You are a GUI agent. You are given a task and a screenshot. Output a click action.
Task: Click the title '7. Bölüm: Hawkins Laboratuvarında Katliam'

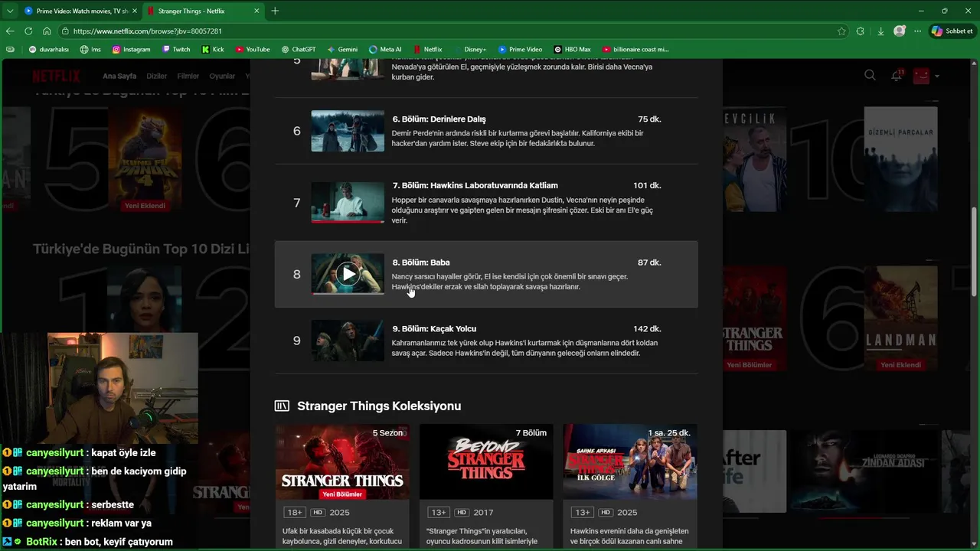click(475, 185)
